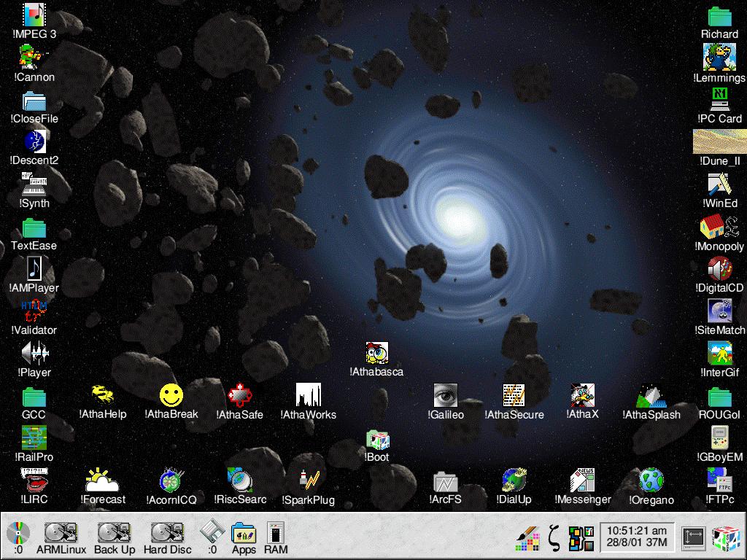
Task: Open the CD-ROM drive :0 on iconbar
Action: coord(18,533)
